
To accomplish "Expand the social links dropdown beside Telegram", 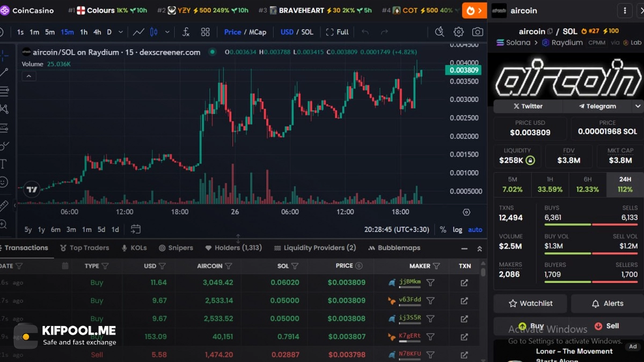I will tap(638, 106).
